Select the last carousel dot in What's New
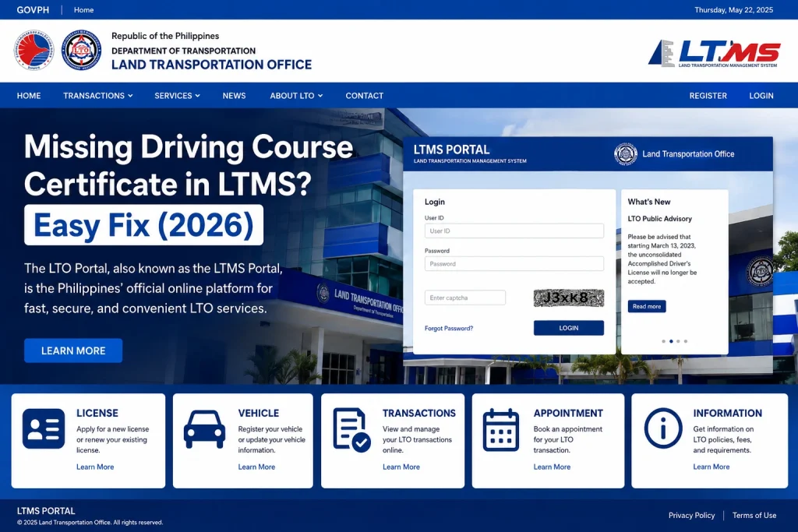 click(686, 341)
